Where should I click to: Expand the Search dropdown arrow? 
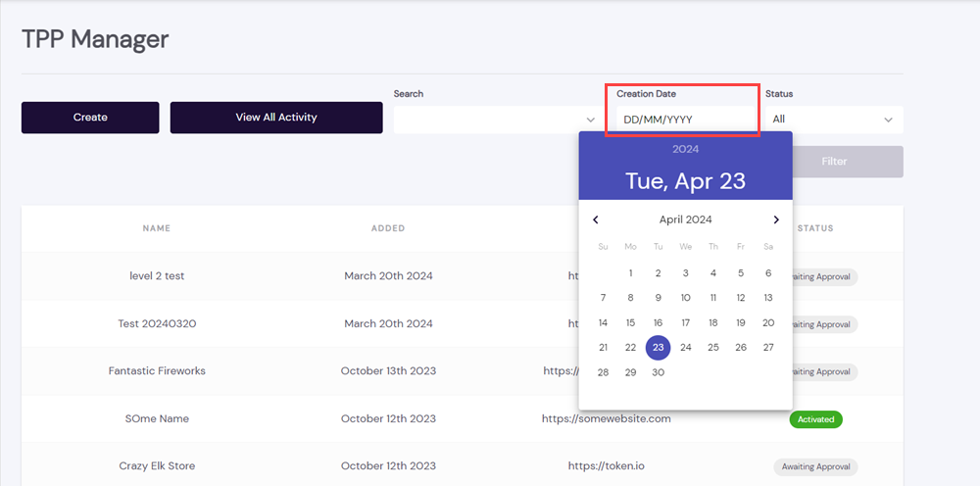[x=590, y=120]
